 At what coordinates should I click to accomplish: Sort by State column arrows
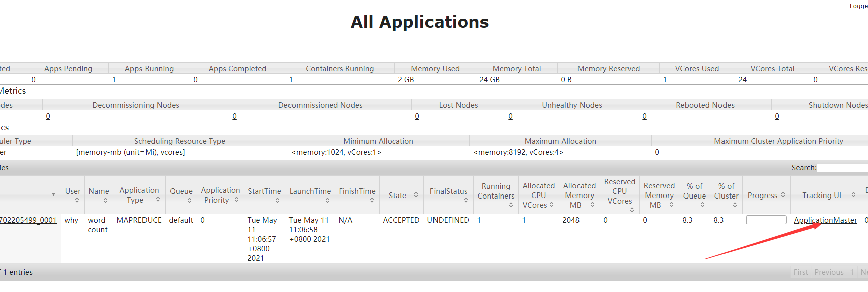click(x=416, y=195)
